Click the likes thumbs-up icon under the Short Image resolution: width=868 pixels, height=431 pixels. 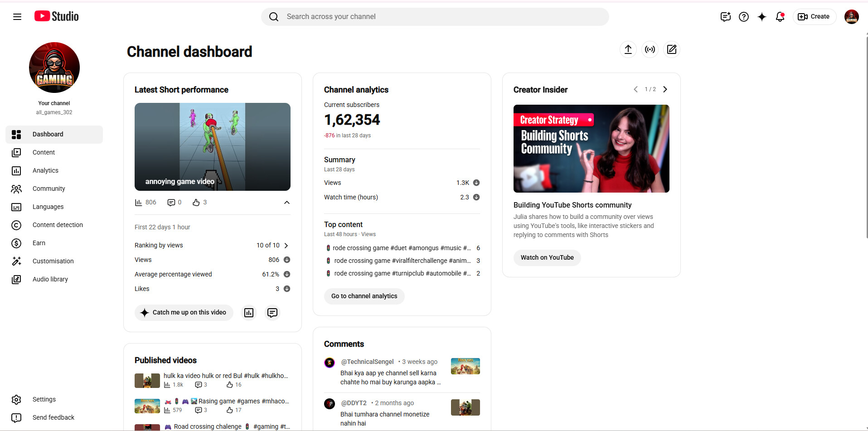(x=196, y=203)
